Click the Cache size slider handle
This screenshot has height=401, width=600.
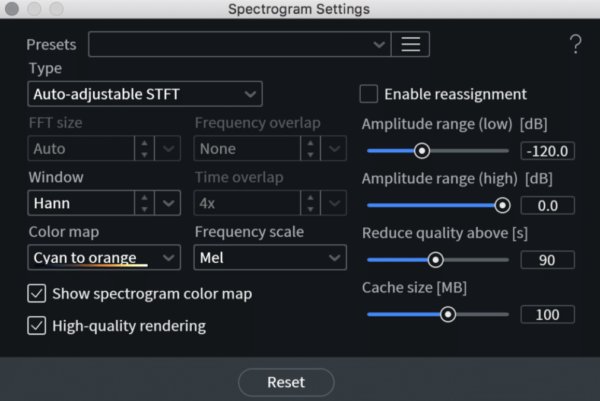tap(448, 314)
